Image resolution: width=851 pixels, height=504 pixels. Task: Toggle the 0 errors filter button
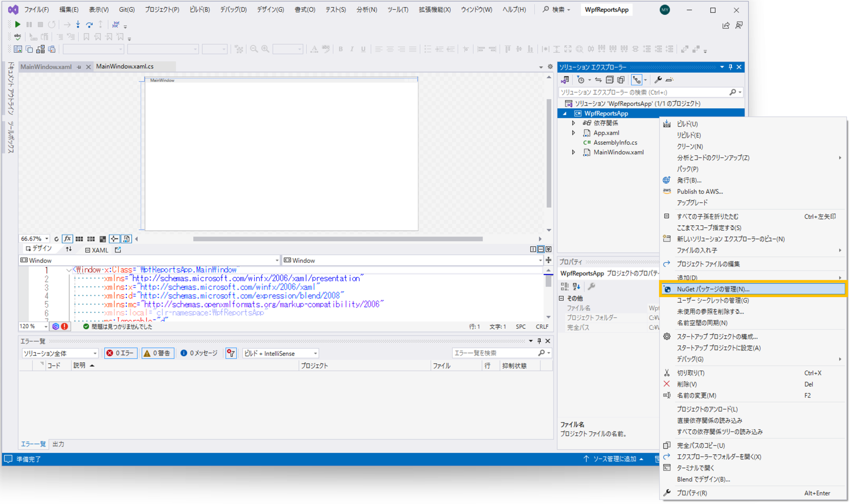(x=121, y=353)
